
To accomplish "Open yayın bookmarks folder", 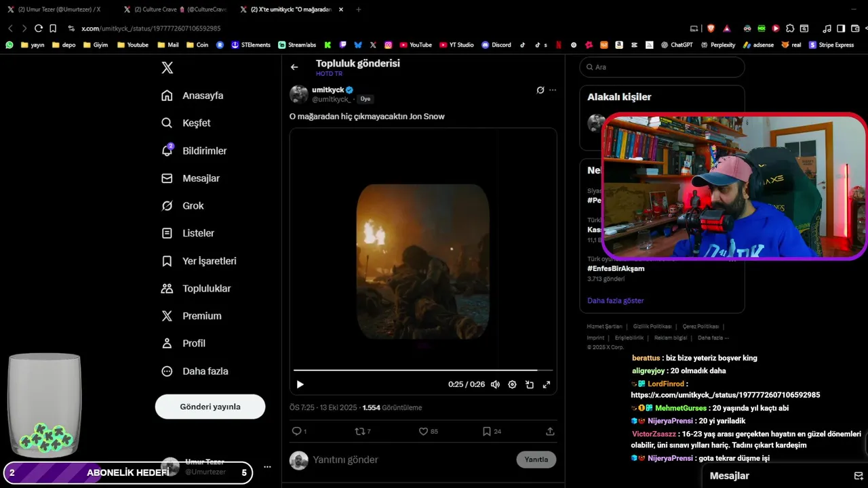I will (33, 45).
